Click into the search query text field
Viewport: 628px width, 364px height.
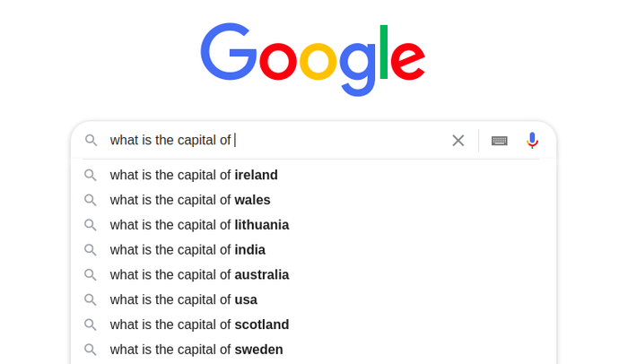point(276,140)
